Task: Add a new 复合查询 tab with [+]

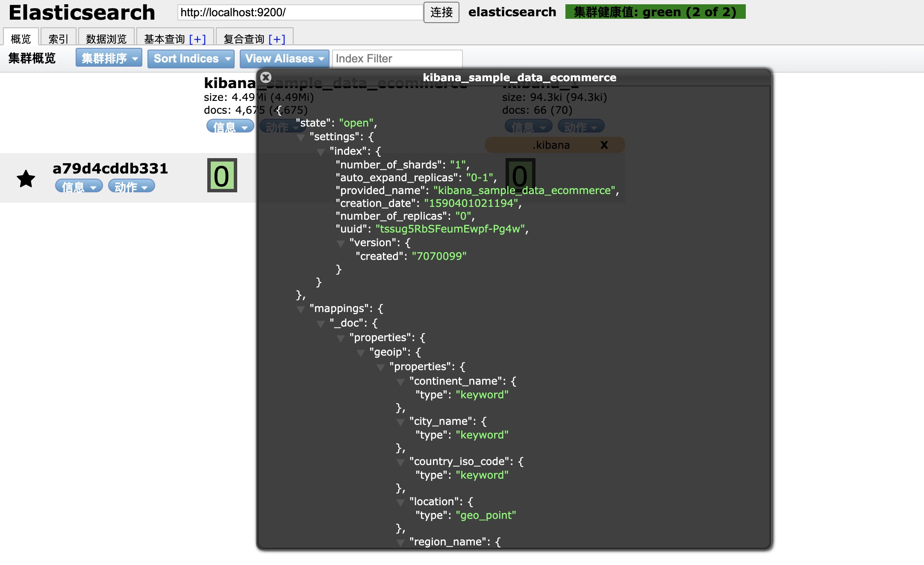Action: [277, 39]
